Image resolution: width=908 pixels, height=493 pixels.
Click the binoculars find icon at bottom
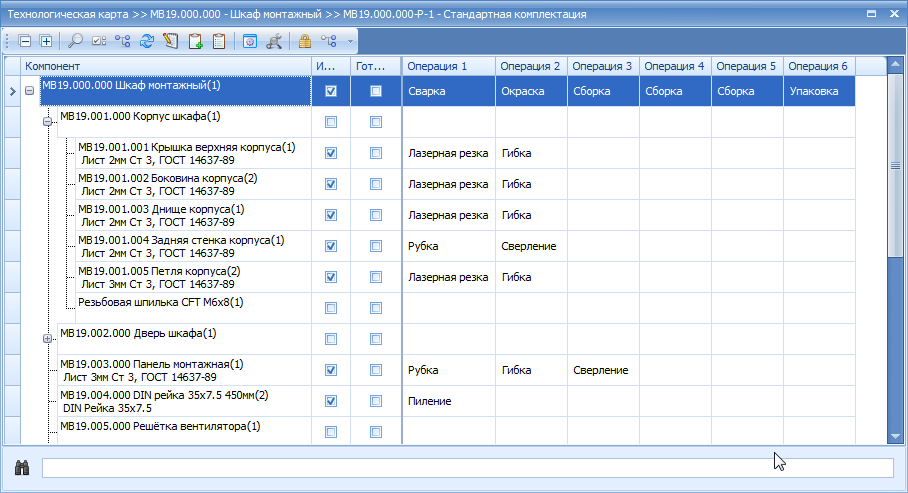(x=22, y=468)
